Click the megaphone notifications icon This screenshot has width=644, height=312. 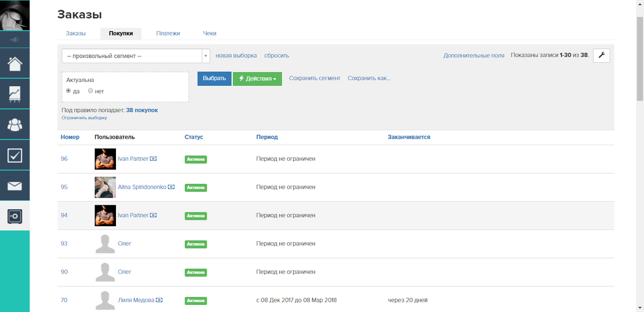[14, 40]
